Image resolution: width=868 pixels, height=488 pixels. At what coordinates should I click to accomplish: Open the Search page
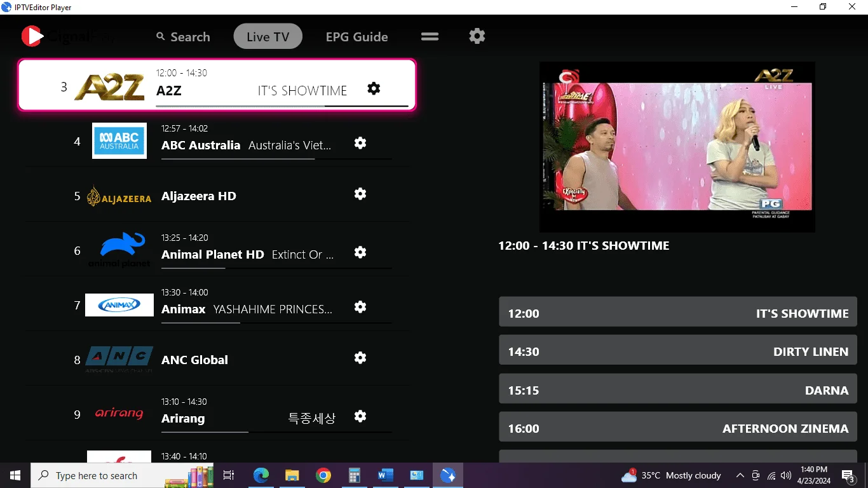[x=183, y=37]
